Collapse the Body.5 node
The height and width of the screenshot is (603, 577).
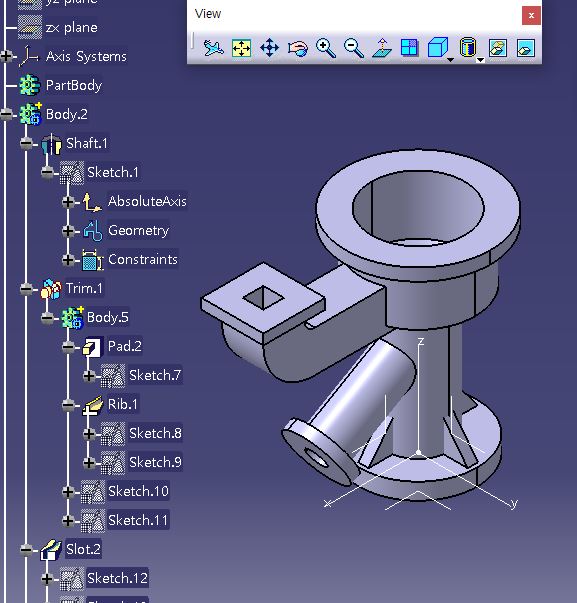pyautogui.click(x=47, y=318)
